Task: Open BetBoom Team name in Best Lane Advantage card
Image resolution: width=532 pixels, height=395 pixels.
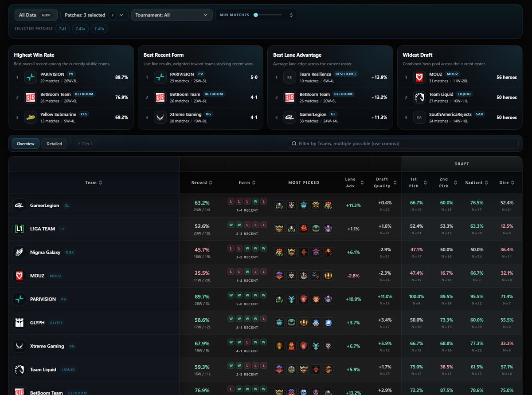Action: (x=315, y=94)
